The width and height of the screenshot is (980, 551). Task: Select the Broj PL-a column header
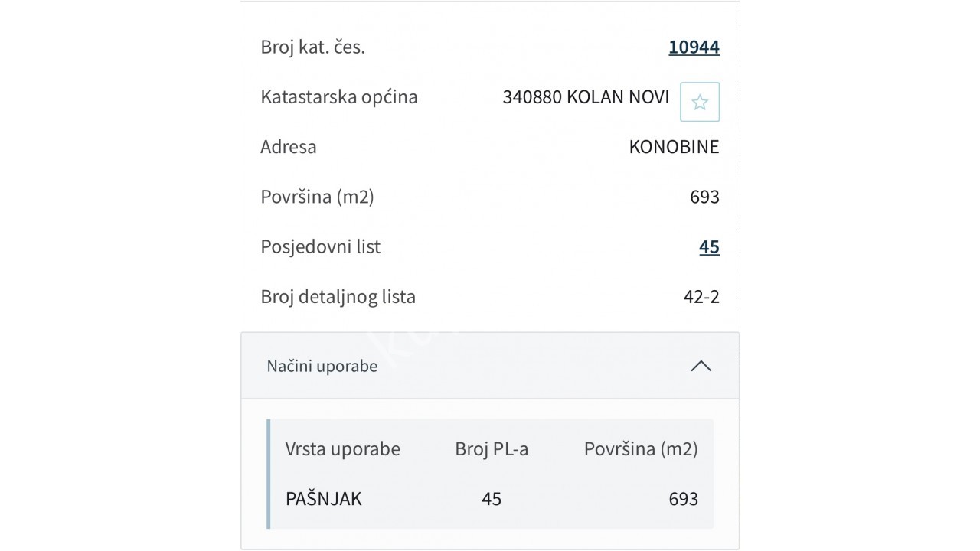click(492, 449)
